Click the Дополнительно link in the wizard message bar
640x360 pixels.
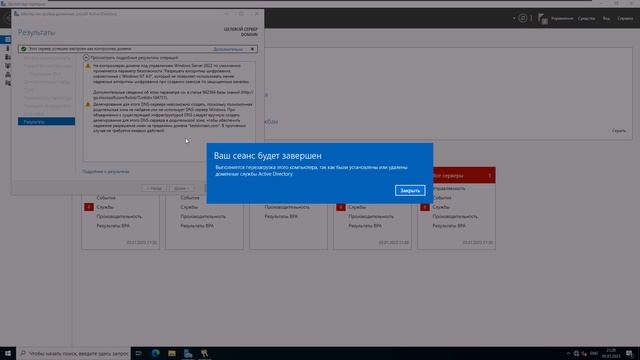(x=228, y=49)
